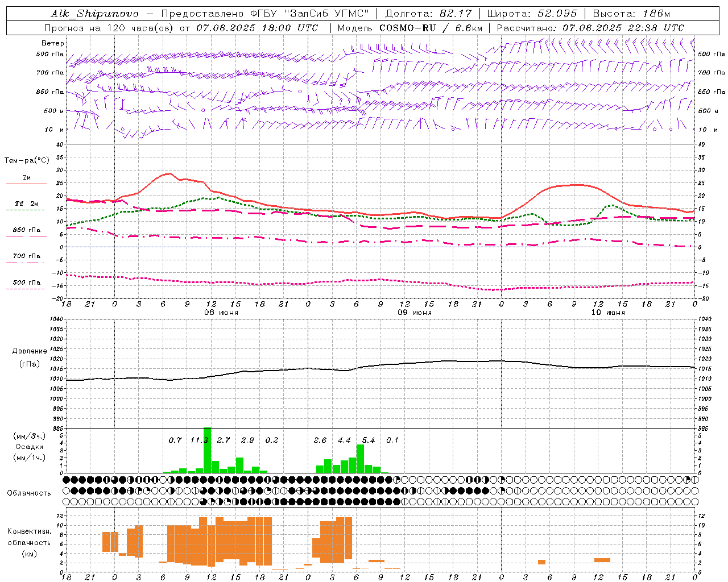The height and width of the screenshot is (582, 728).
Task: Click the Ветер panel label
Action: coord(53,43)
